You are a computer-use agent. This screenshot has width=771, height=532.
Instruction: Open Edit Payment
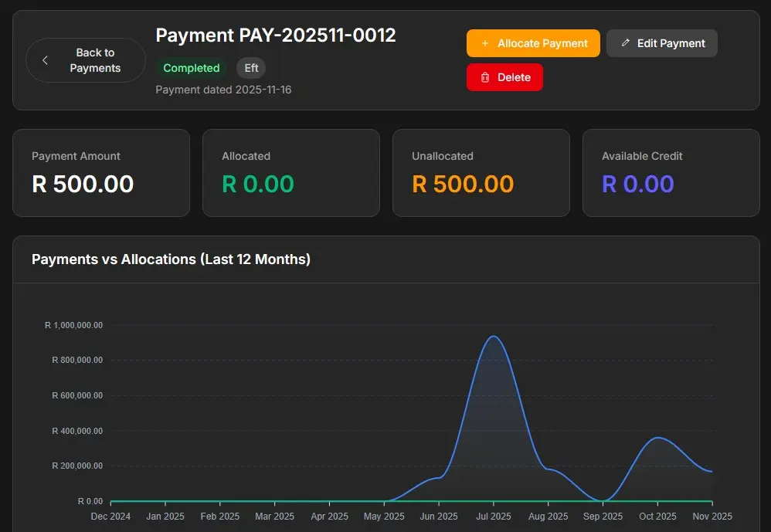click(661, 43)
